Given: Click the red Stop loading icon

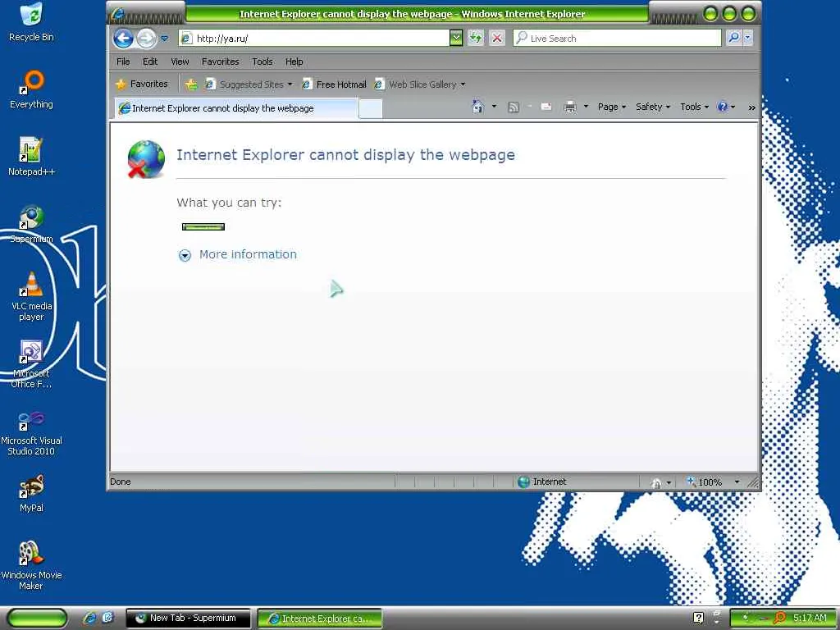Looking at the screenshot, I should tap(497, 38).
